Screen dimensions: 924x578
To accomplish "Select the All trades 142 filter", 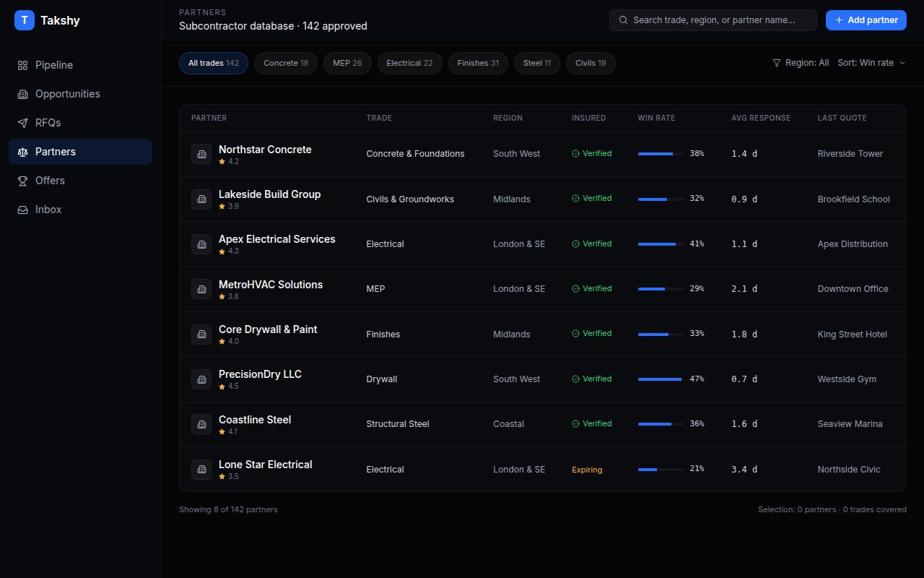I will 214,63.
